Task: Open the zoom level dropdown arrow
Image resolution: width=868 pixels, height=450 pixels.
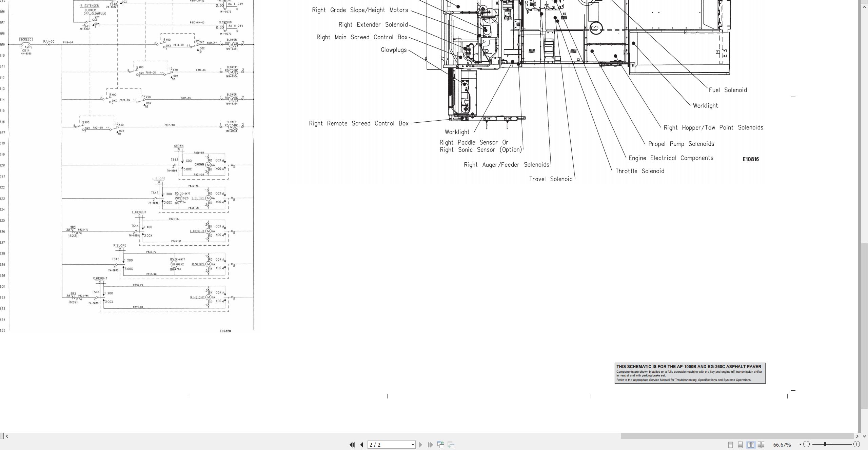Action: coord(800,445)
